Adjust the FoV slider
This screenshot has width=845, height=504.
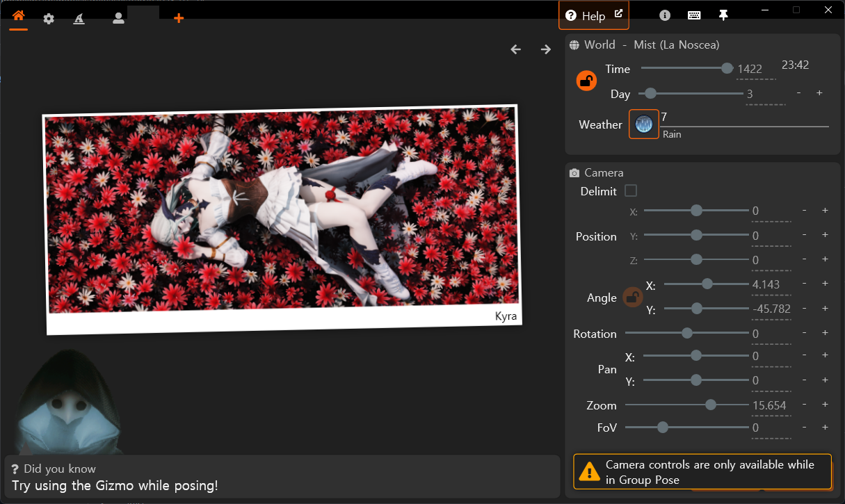[x=687, y=428]
